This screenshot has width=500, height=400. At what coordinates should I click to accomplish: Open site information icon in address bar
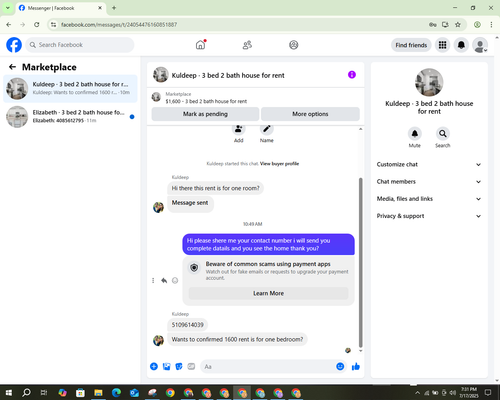tap(53, 25)
